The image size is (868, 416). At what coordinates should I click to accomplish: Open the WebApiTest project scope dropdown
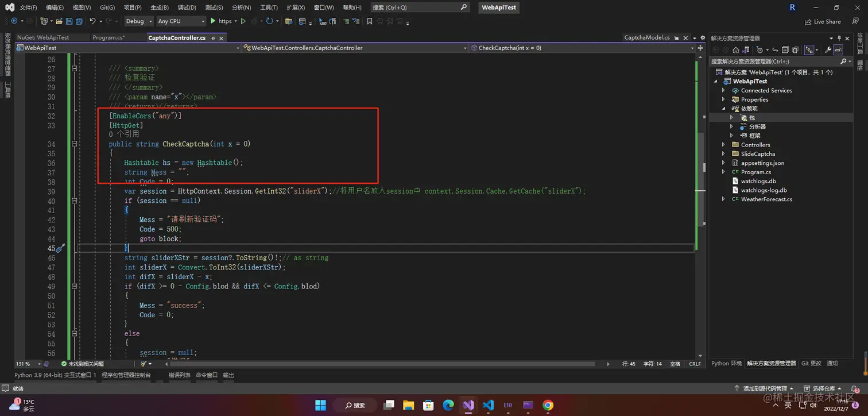click(128, 48)
